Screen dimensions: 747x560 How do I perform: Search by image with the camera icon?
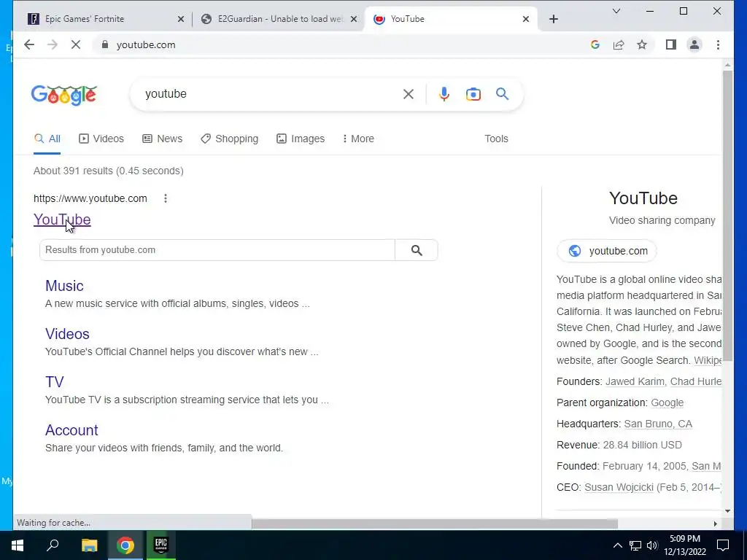click(473, 94)
